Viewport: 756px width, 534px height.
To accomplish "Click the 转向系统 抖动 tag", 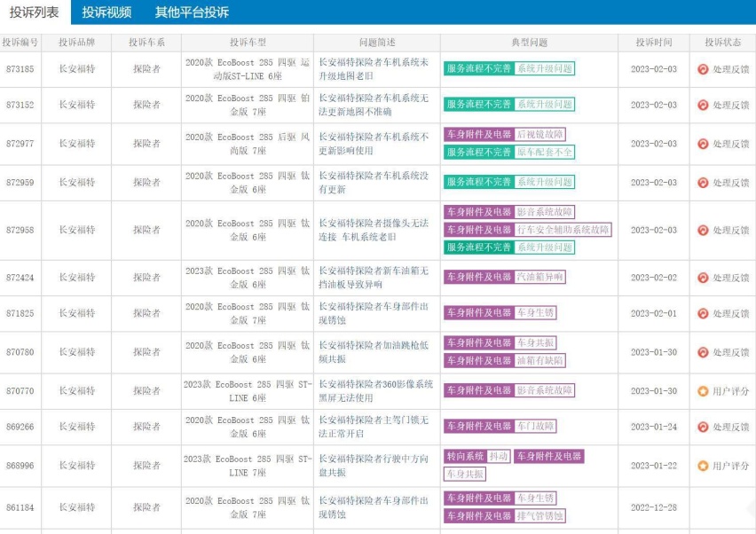I will [476, 457].
